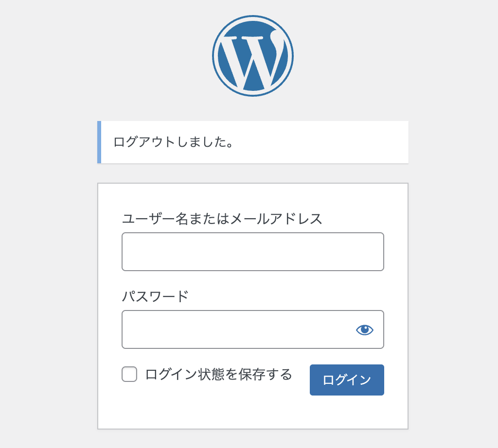Image resolution: width=498 pixels, height=448 pixels.
Task: Click the パスワード label text
Action: click(155, 296)
